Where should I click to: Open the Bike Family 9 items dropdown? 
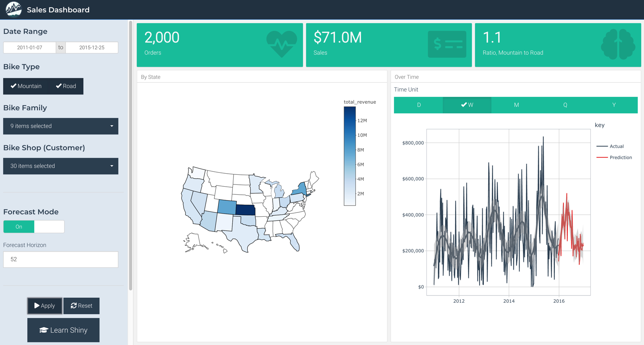61,126
